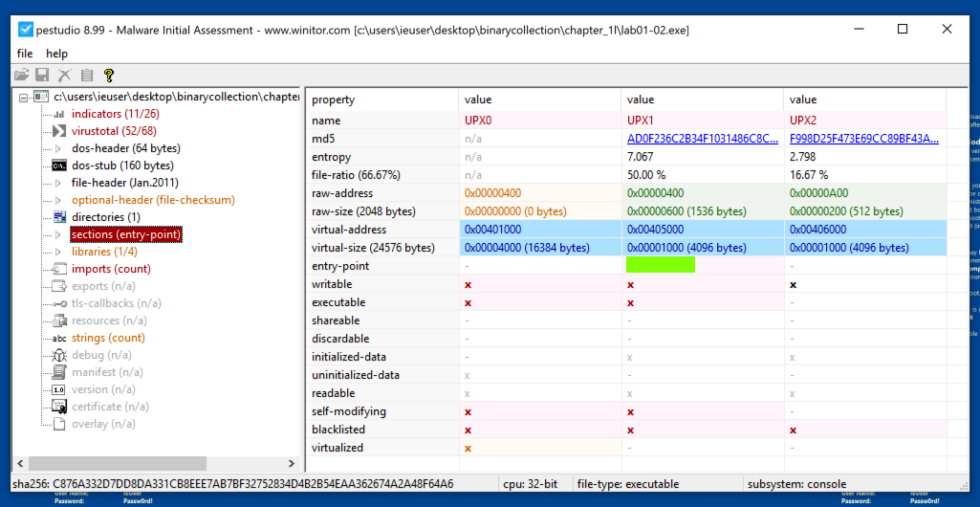Click the yellow question mark help icon
The height and width of the screenshot is (507, 980).
109,75
